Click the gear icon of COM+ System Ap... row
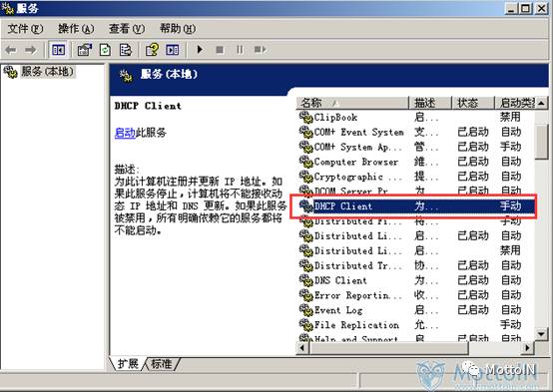Viewport: 553px width, 392px height. click(x=305, y=147)
